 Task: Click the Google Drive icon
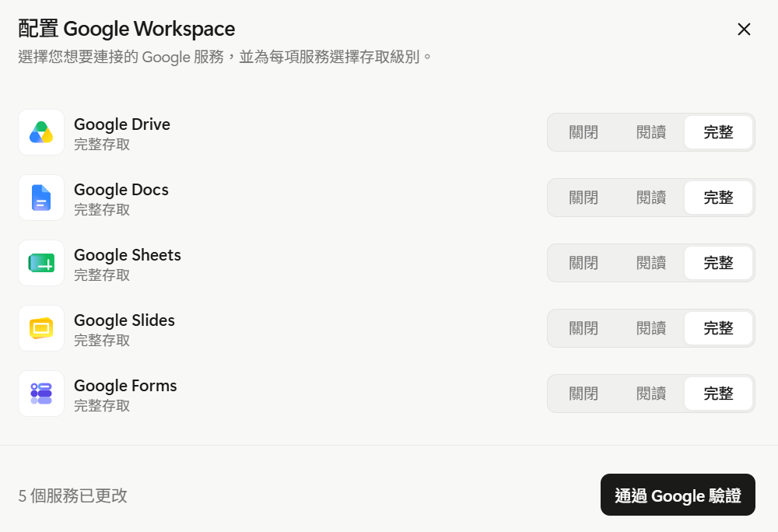point(41,132)
